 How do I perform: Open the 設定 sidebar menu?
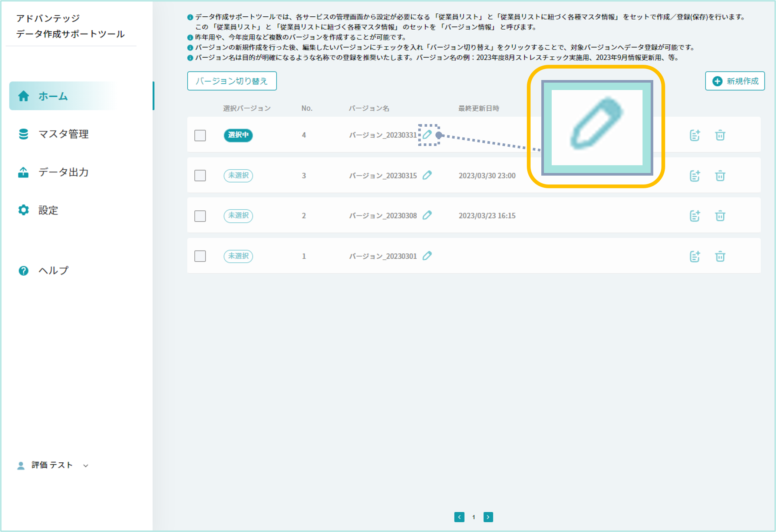point(38,210)
